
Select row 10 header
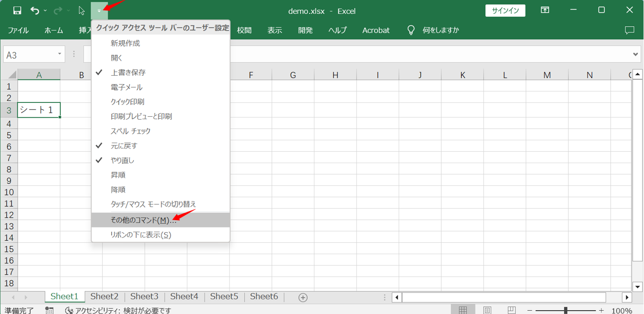pos(9,192)
